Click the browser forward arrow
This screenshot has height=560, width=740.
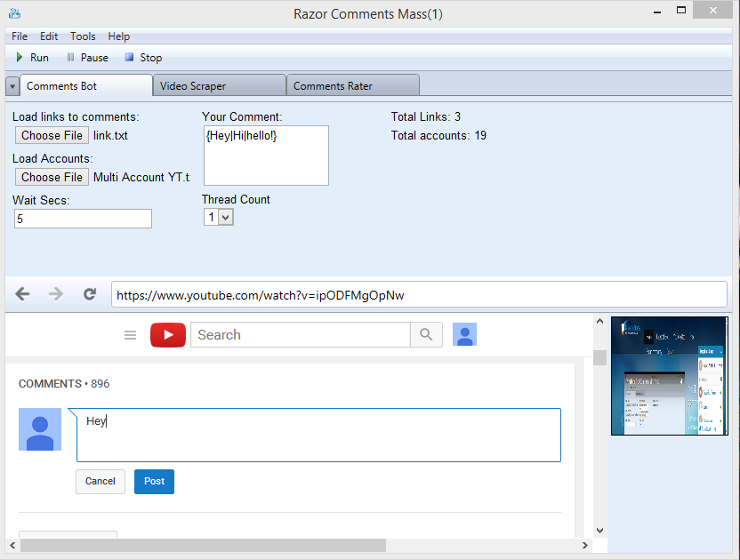coord(56,294)
